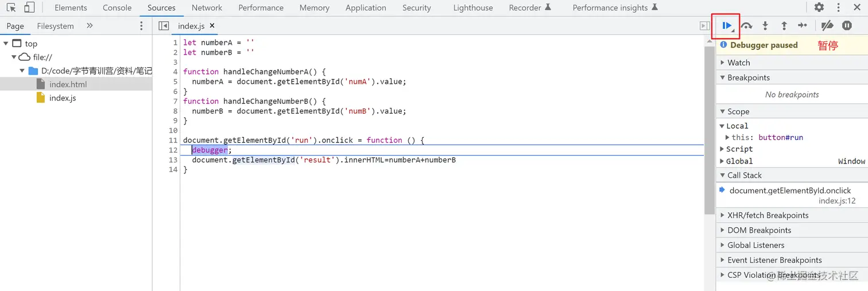The image size is (868, 291).
Task: Hide the debugger sidebar icon
Action: pyautogui.click(x=704, y=26)
